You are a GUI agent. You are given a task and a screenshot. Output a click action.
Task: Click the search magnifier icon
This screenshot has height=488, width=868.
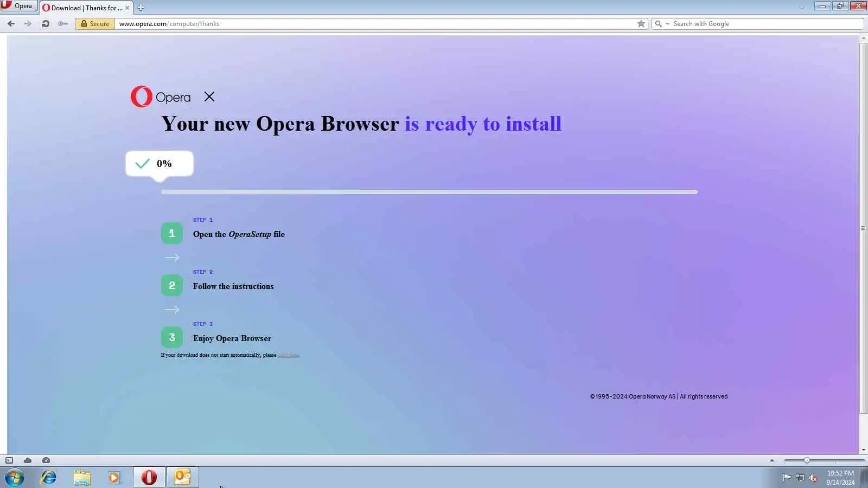tap(658, 23)
